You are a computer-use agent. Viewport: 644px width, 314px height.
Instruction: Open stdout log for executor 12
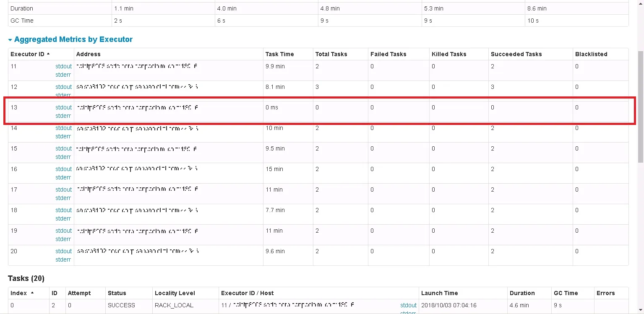coord(63,87)
